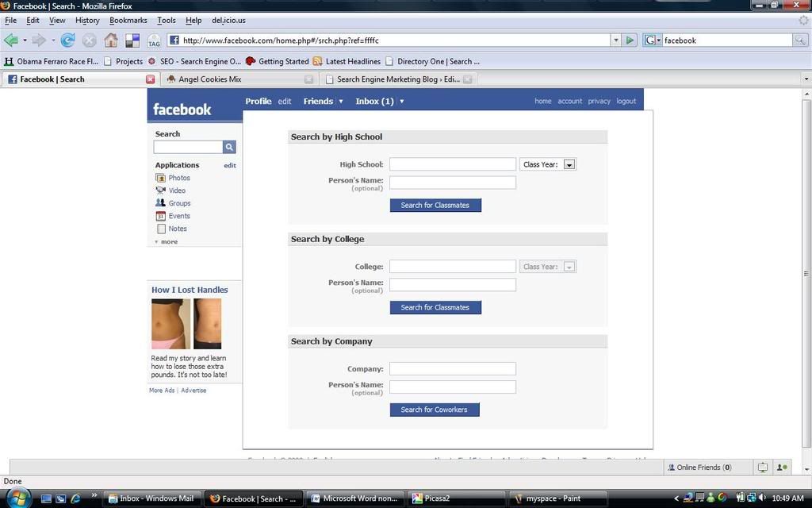Go back with the green Back arrow
The height and width of the screenshot is (508, 812).
coord(11,40)
